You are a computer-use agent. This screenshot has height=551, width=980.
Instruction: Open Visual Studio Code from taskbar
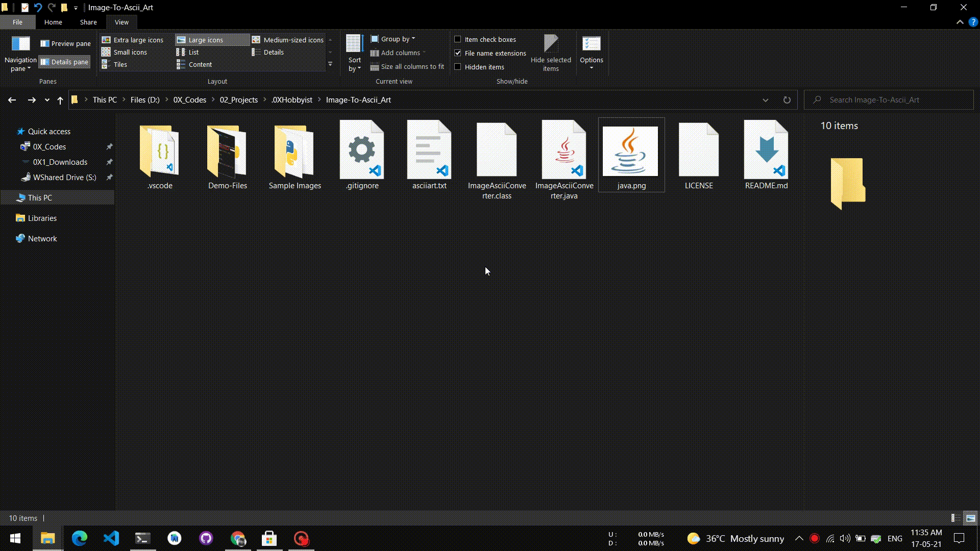[111, 538]
